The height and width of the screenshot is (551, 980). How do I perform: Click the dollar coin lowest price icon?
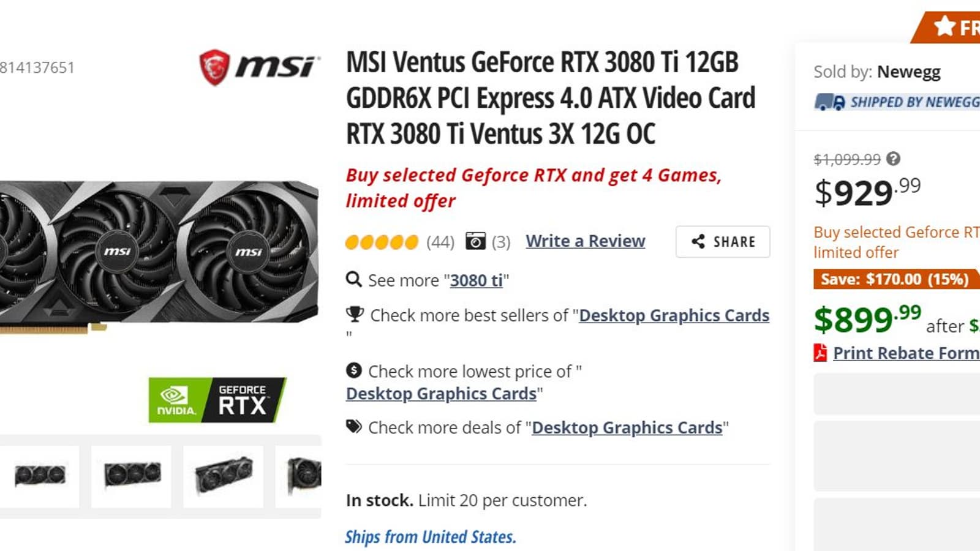[x=353, y=370]
